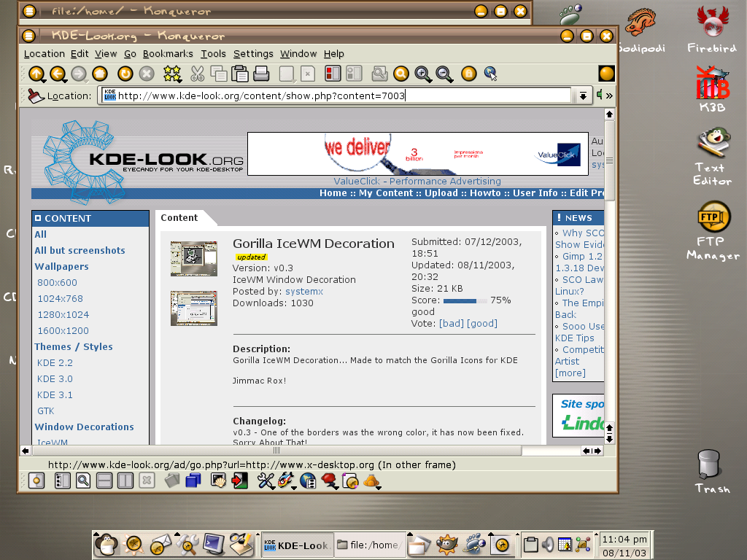Split the view top/bottom
Image resolution: width=747 pixels, height=560 pixels.
[104, 481]
